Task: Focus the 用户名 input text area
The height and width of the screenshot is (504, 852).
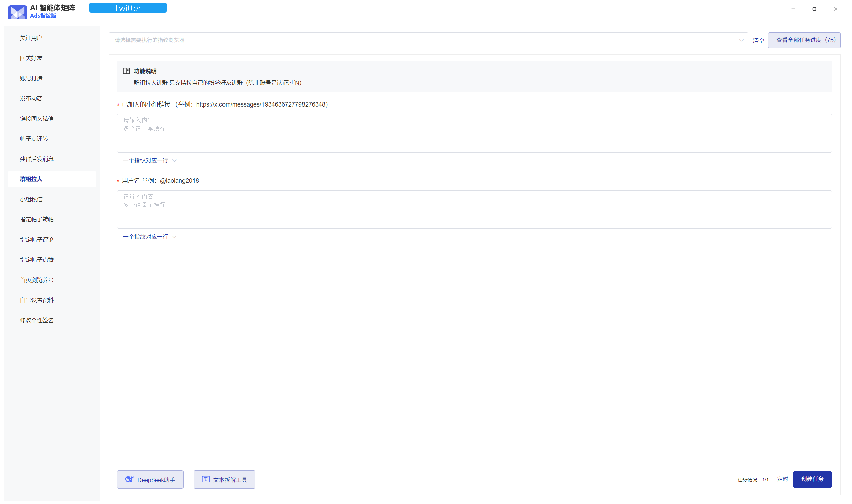Action: click(474, 210)
